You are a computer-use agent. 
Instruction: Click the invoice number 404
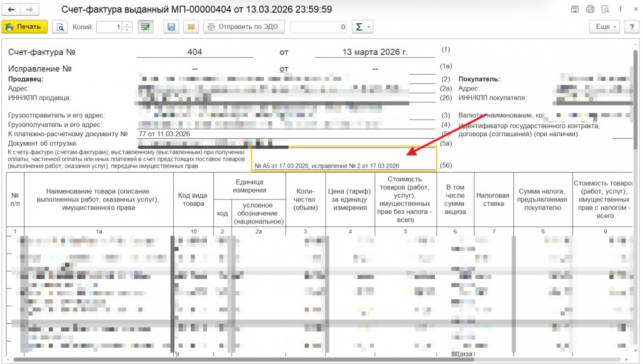tap(195, 52)
